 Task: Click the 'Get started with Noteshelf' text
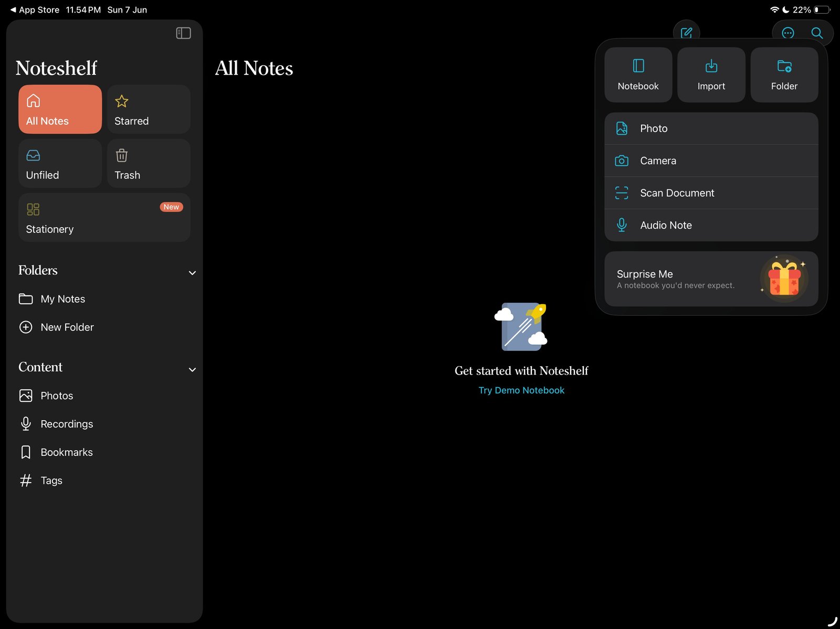(x=521, y=371)
